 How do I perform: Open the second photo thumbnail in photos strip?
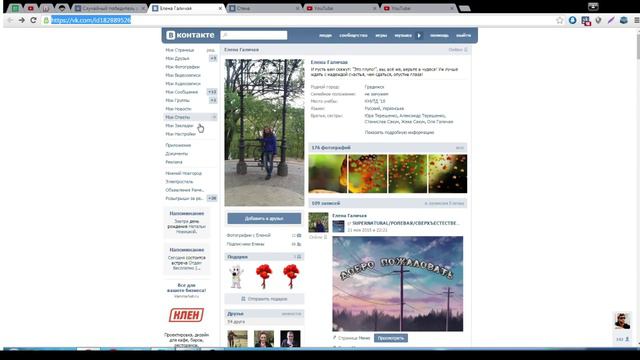368,174
